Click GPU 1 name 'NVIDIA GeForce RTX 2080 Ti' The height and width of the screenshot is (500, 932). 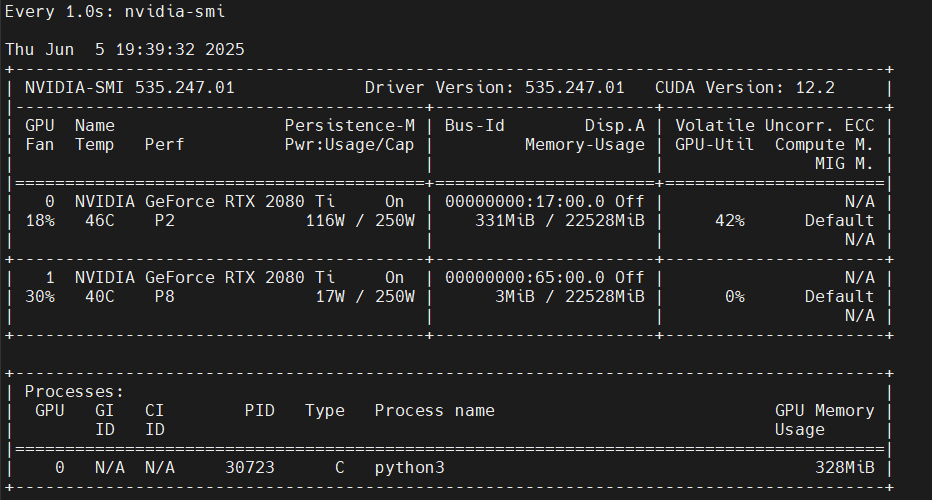[x=204, y=278]
